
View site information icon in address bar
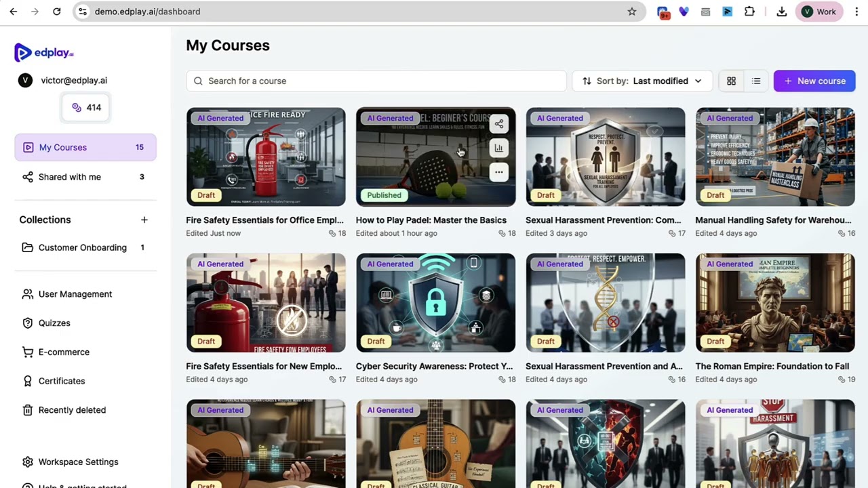tap(82, 12)
